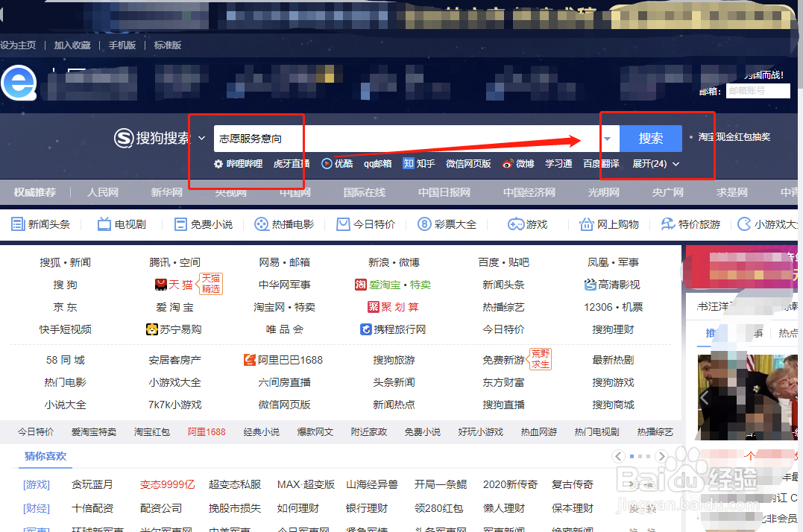Image resolution: width=803 pixels, height=532 pixels.
Task: Expand the search suggestions dropdown arrow
Action: pos(608,139)
